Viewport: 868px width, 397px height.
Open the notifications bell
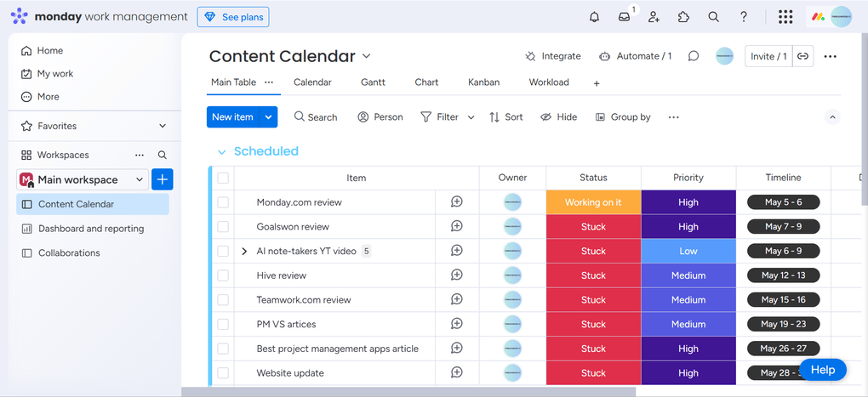[594, 17]
